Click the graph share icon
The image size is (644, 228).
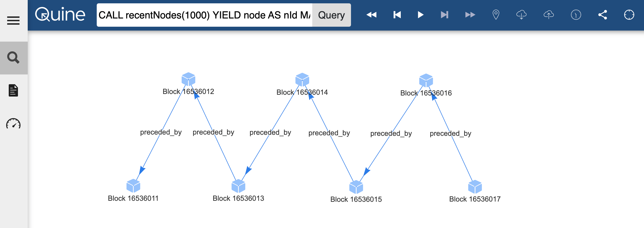coord(602,15)
